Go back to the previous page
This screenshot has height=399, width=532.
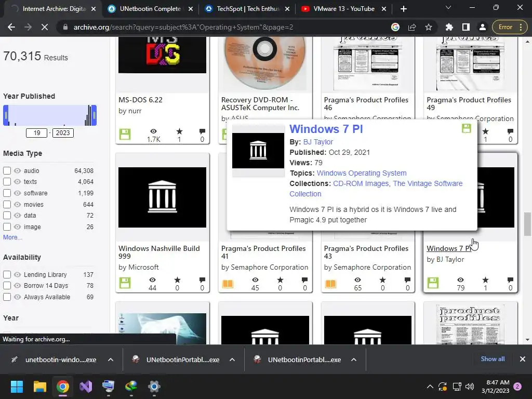(11, 27)
